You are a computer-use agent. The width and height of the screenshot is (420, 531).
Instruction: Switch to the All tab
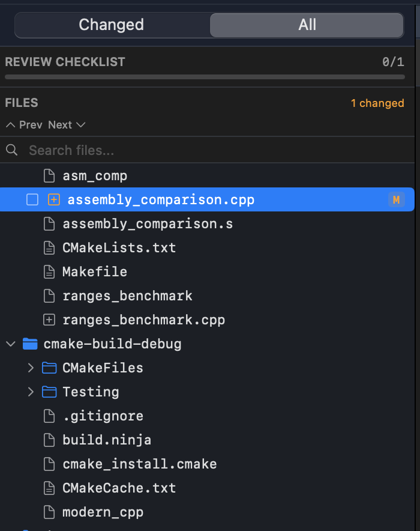(307, 25)
